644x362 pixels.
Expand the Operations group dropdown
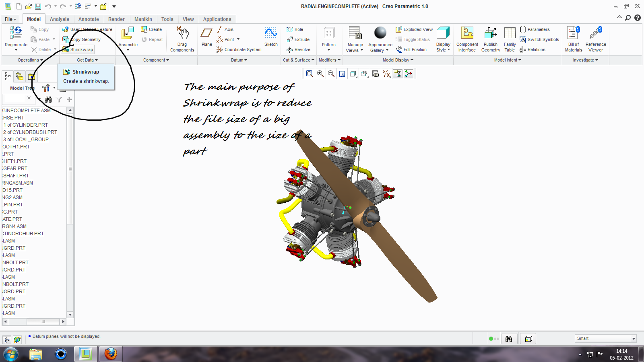pyautogui.click(x=30, y=60)
